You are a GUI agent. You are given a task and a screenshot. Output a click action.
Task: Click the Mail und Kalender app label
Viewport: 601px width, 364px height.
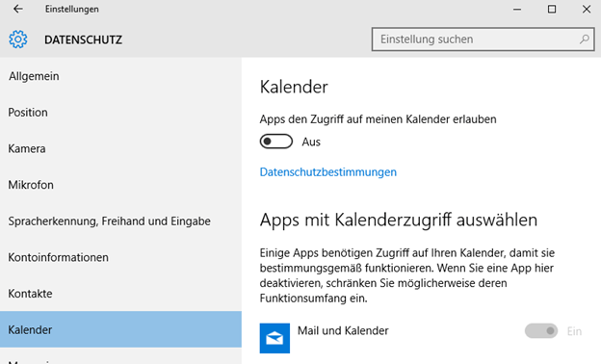[343, 330]
